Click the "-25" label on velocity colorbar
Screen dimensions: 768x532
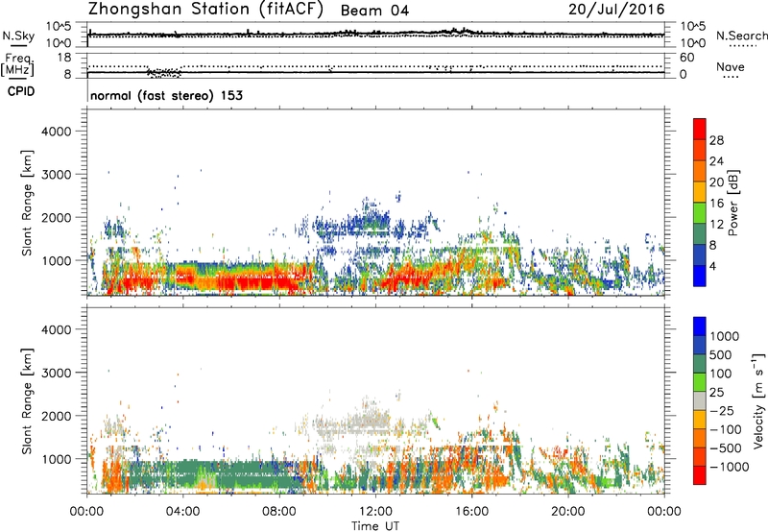[721, 411]
